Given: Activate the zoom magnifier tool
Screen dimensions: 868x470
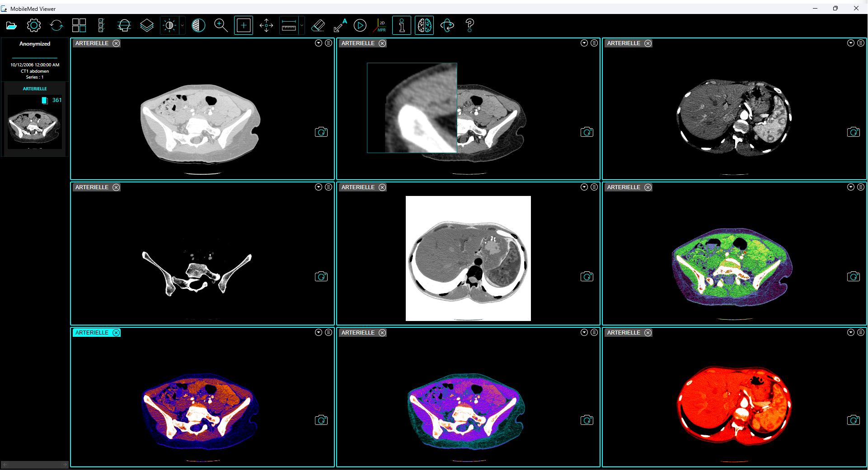Looking at the screenshot, I should click(x=221, y=25).
